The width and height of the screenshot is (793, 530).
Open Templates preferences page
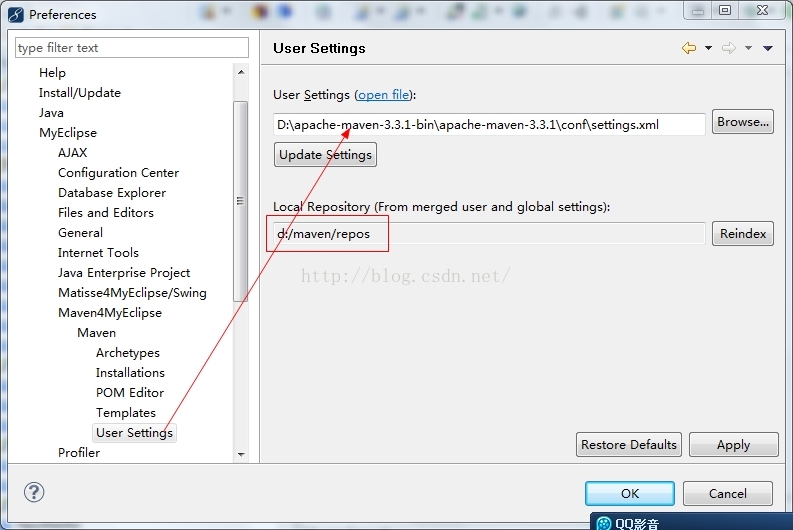125,413
